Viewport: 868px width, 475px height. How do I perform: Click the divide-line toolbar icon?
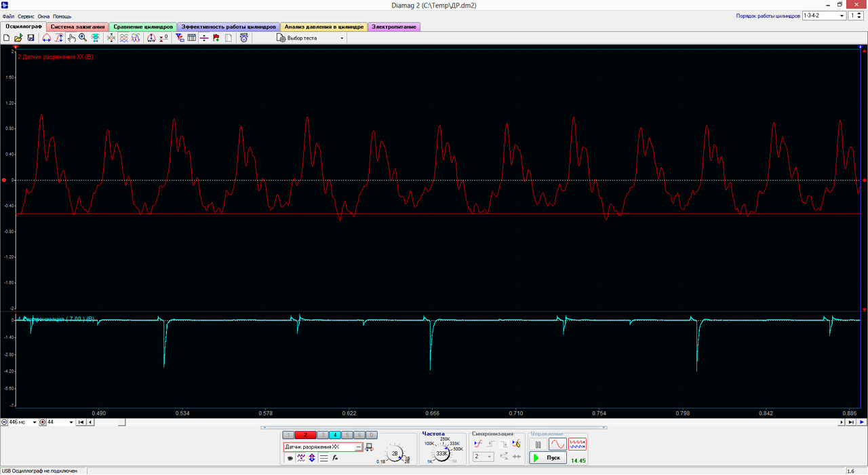(204, 38)
